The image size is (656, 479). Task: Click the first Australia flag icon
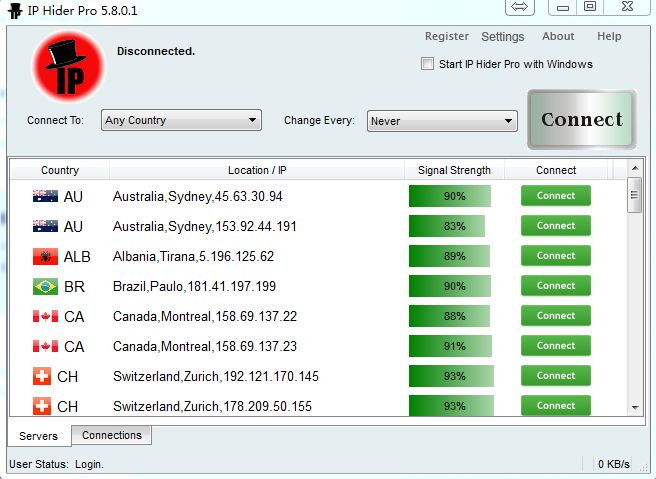[x=45, y=196]
